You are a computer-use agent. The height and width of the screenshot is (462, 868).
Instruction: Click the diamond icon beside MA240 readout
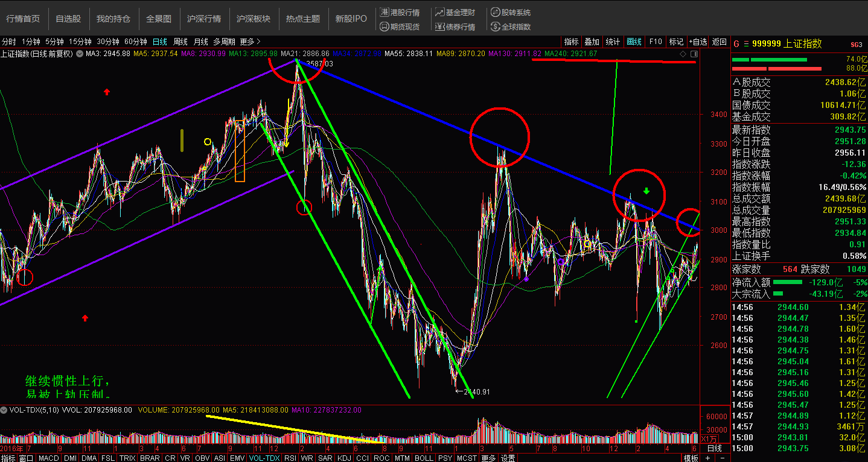[683, 54]
